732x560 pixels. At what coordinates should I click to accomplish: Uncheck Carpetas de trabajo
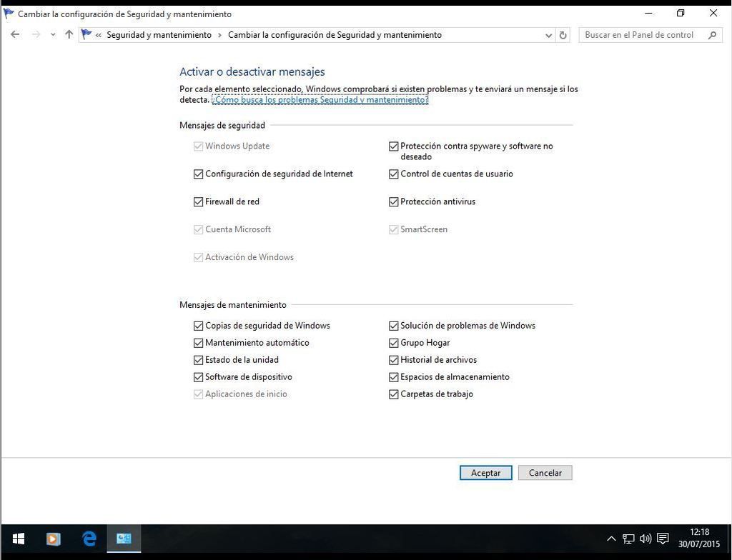[x=394, y=394]
